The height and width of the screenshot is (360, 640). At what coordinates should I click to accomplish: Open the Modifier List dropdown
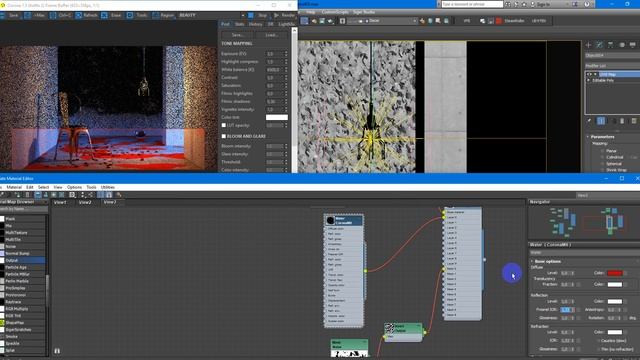coord(612,66)
